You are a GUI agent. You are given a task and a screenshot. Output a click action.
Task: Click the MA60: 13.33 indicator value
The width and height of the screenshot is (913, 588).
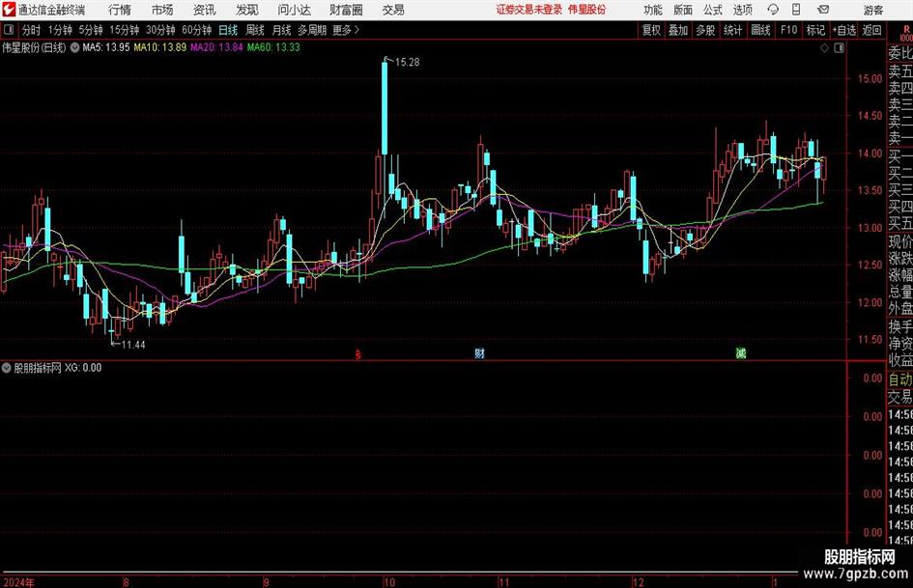[273, 47]
